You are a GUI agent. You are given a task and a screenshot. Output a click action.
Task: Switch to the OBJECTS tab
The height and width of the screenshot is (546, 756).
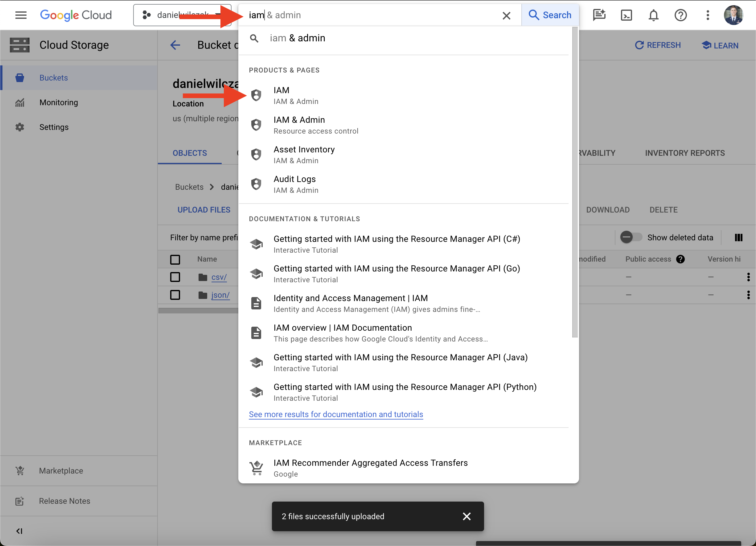point(190,153)
